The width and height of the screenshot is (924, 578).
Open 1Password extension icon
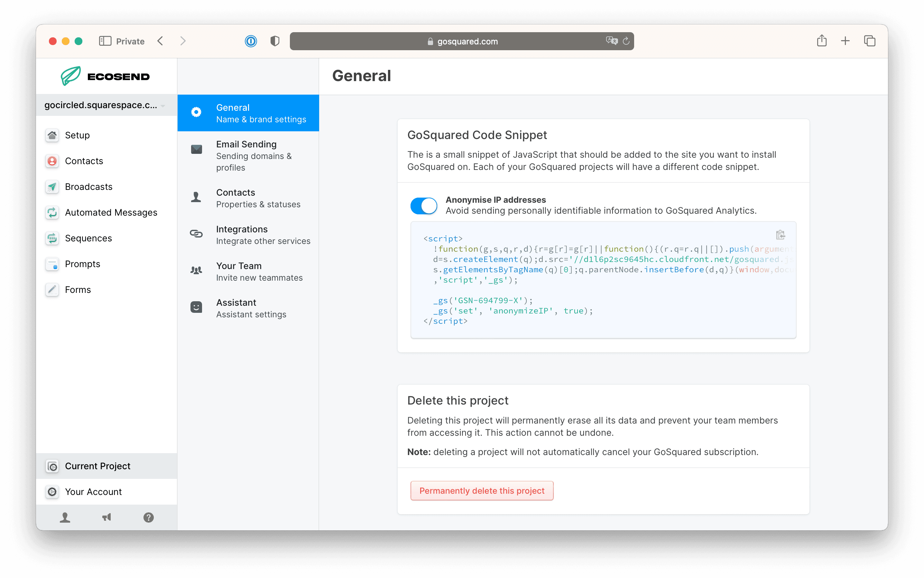[x=251, y=41]
